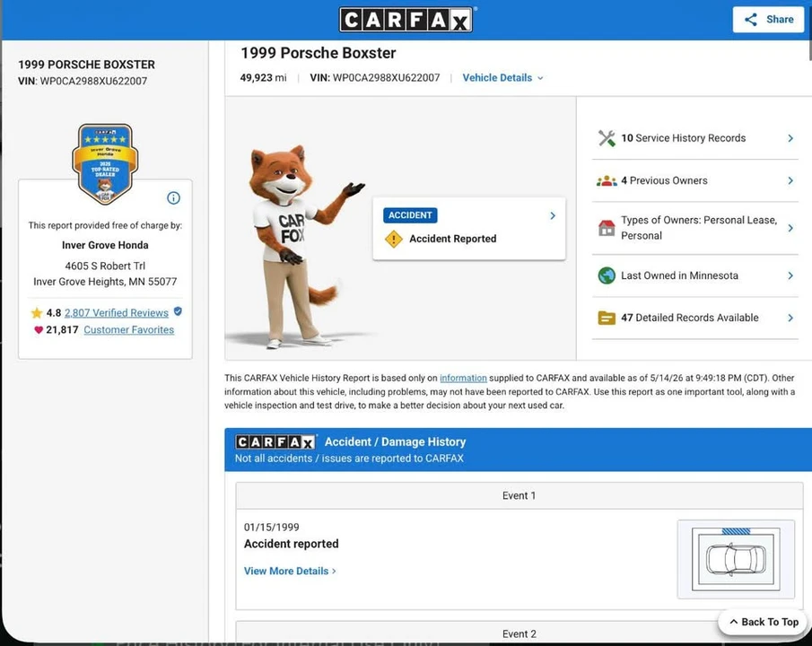Click the 49,923 mi mileage text
Screen dimensions: 812x646
pos(263,78)
